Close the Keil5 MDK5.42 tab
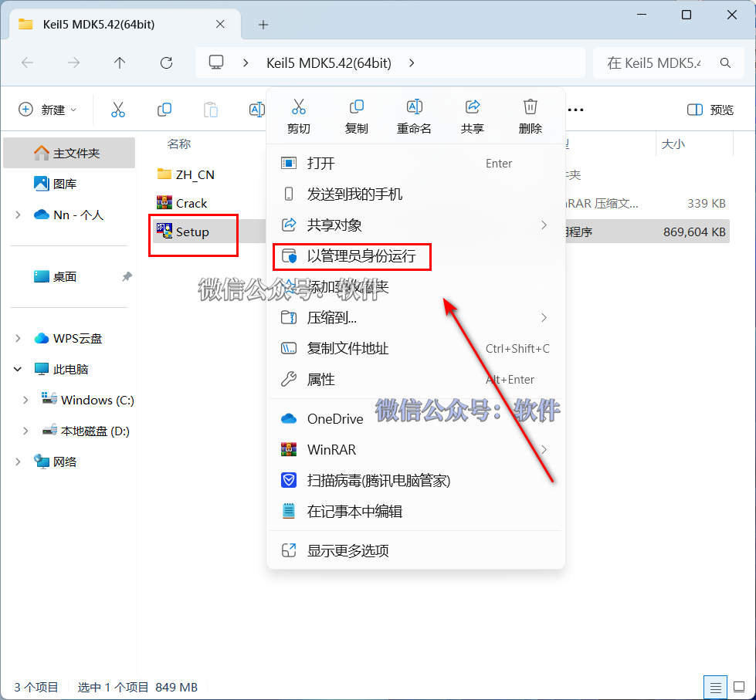 point(220,24)
